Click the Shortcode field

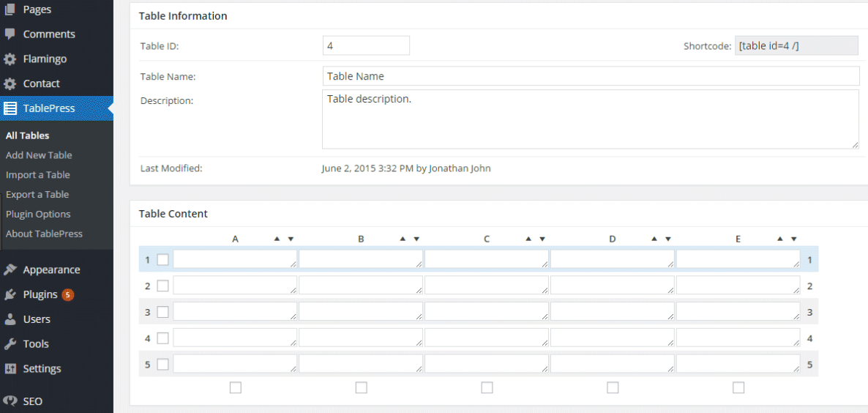point(796,45)
